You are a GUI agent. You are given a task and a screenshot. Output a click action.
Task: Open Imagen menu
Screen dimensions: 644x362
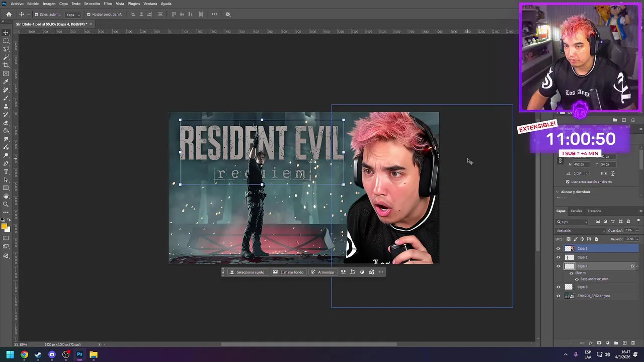pos(49,4)
